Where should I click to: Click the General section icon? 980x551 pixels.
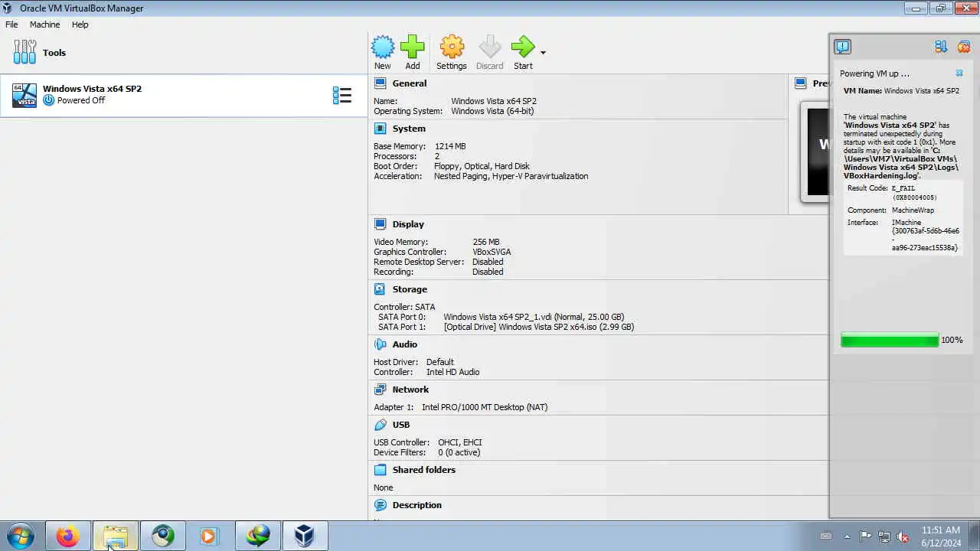[381, 83]
